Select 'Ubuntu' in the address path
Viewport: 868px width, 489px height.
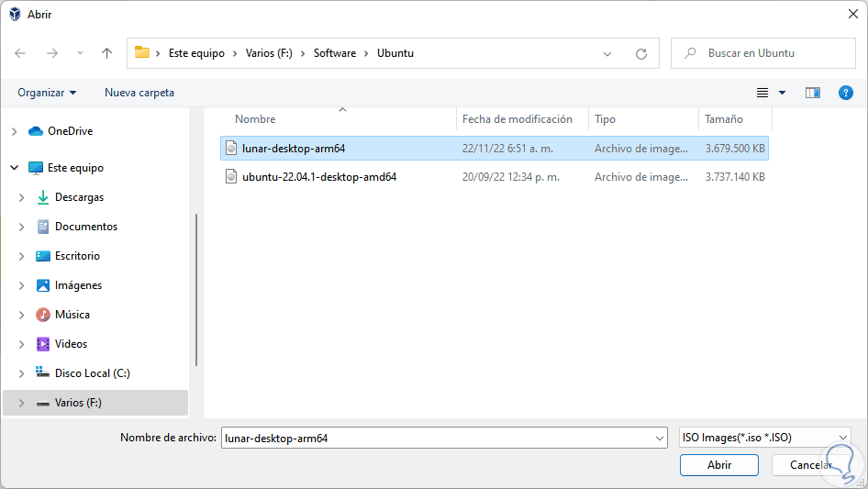pos(395,53)
